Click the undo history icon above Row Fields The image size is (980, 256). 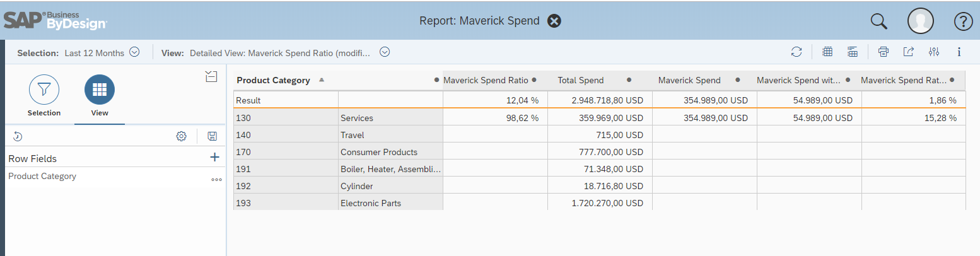tap(18, 136)
